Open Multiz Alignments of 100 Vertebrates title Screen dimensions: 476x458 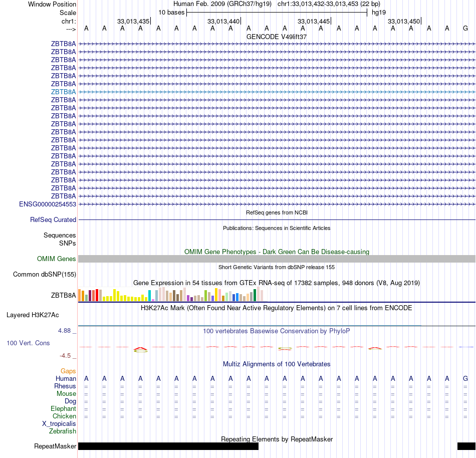277,364
